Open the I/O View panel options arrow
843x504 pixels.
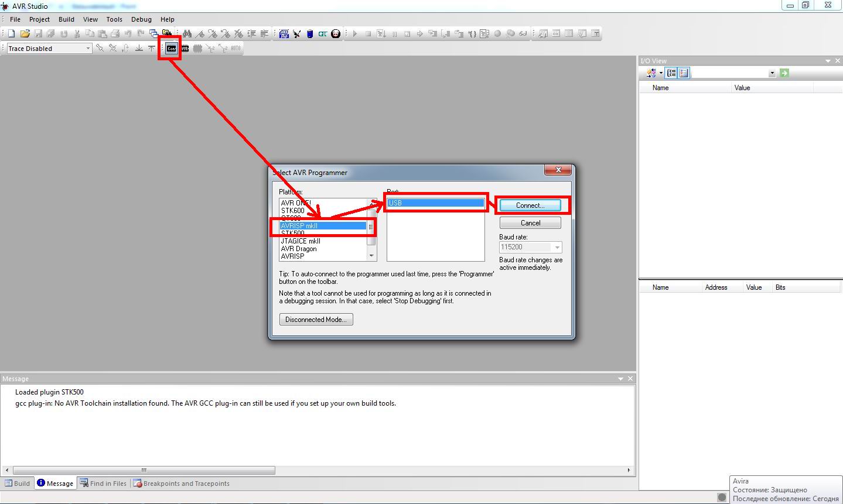[828, 61]
